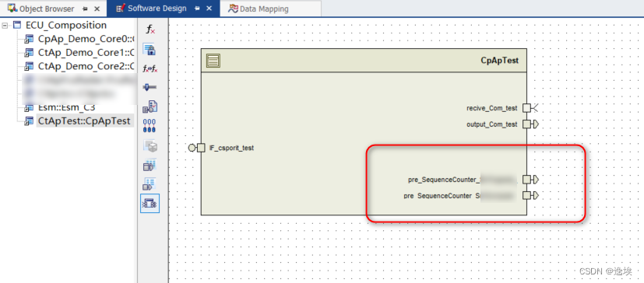Pin the Object Browser panel

coord(85,9)
